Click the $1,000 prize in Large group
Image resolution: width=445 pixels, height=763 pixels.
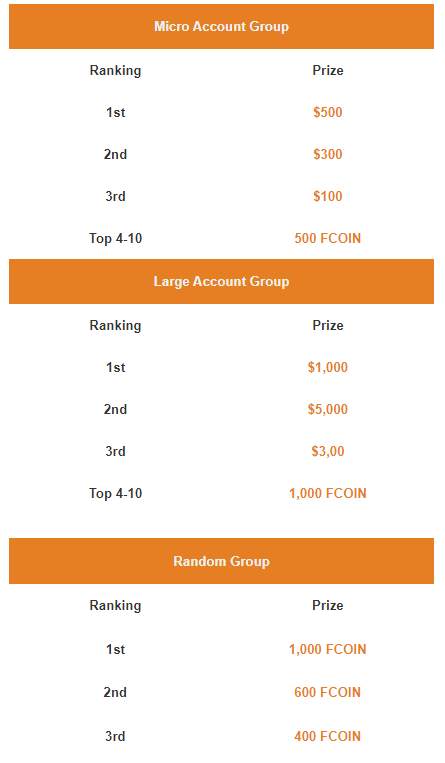click(328, 367)
